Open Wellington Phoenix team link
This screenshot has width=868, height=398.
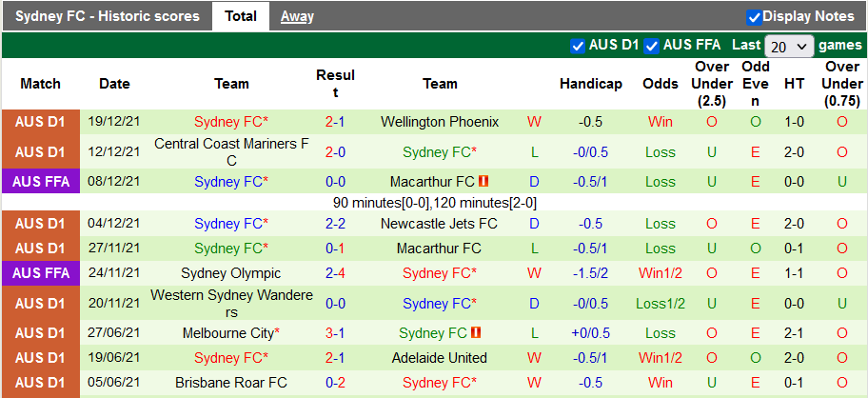click(439, 122)
